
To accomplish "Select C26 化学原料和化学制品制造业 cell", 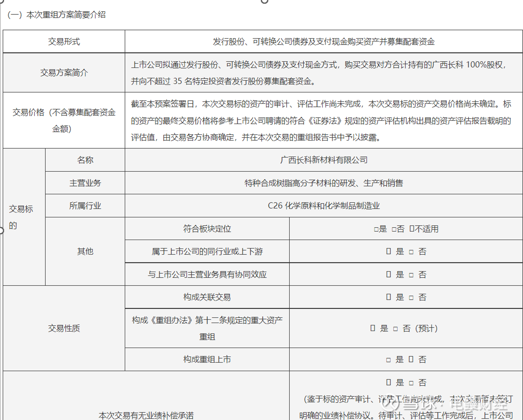I will click(324, 206).
